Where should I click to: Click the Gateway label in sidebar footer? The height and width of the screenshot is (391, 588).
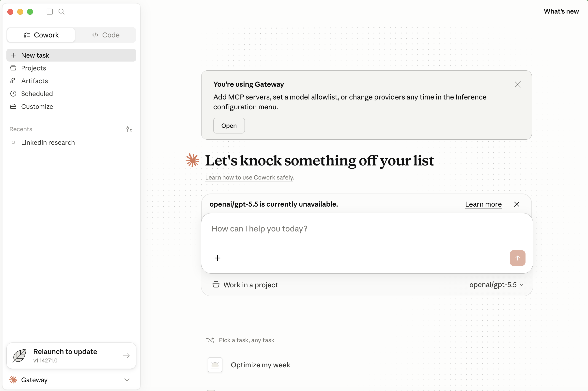click(x=34, y=380)
